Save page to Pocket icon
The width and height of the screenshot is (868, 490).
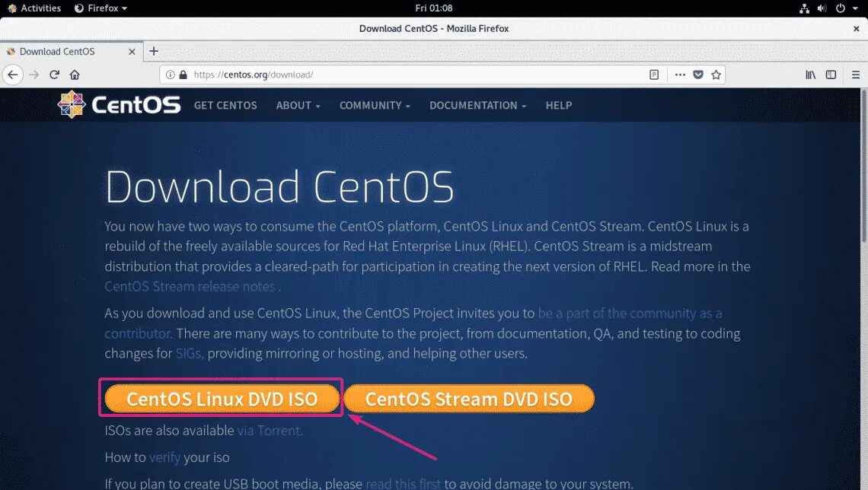[698, 75]
